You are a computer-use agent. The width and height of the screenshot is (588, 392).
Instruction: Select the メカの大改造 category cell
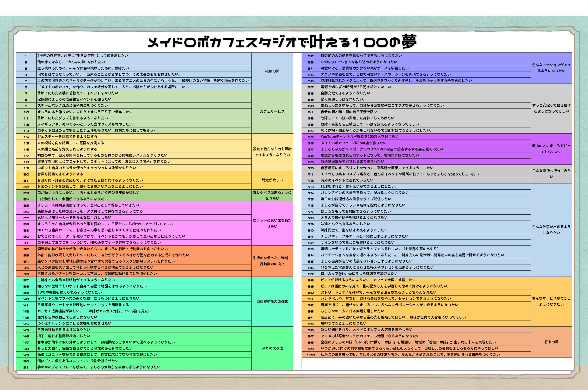(272, 348)
